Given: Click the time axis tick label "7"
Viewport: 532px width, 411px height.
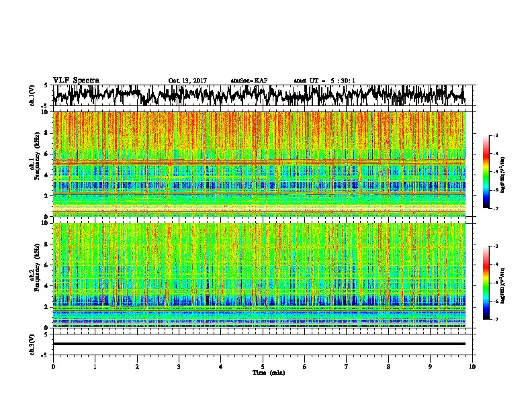Looking at the screenshot, I should point(347,367).
